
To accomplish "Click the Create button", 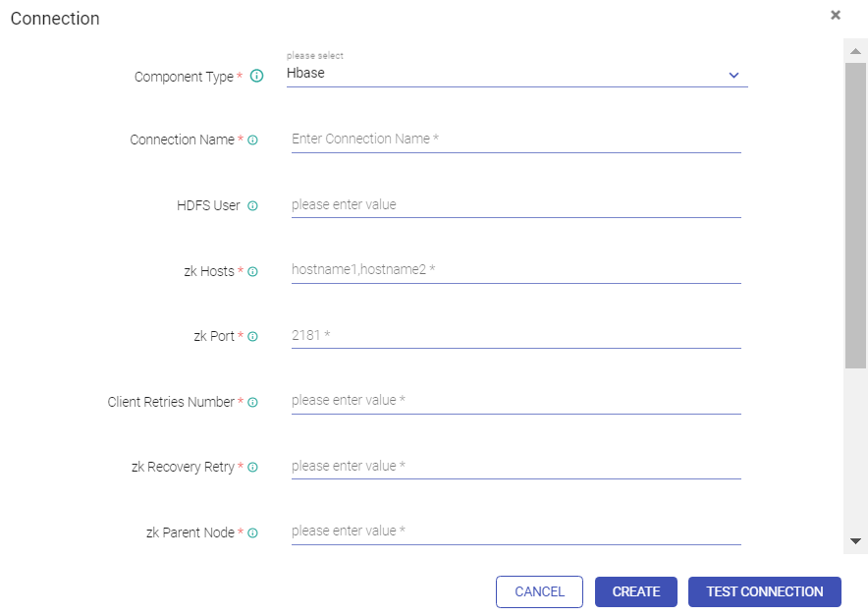I will pos(636,591).
